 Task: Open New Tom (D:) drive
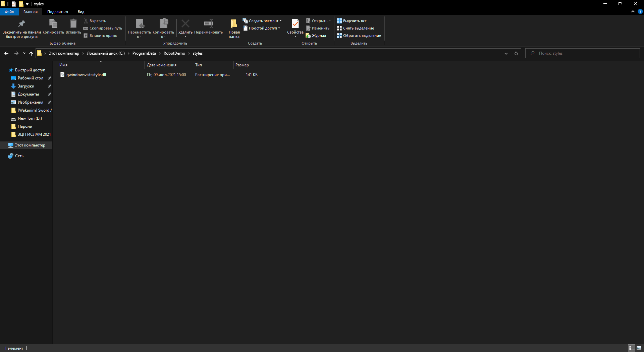(30, 118)
